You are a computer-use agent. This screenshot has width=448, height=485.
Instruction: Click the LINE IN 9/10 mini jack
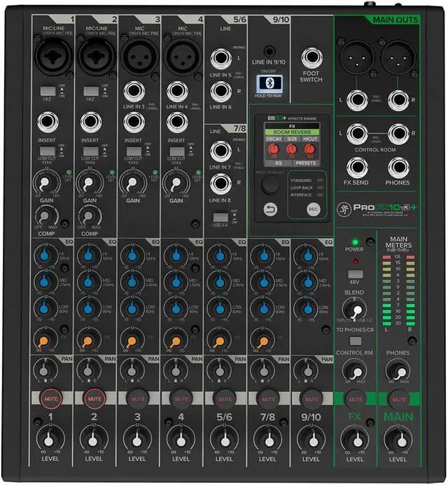point(269,51)
